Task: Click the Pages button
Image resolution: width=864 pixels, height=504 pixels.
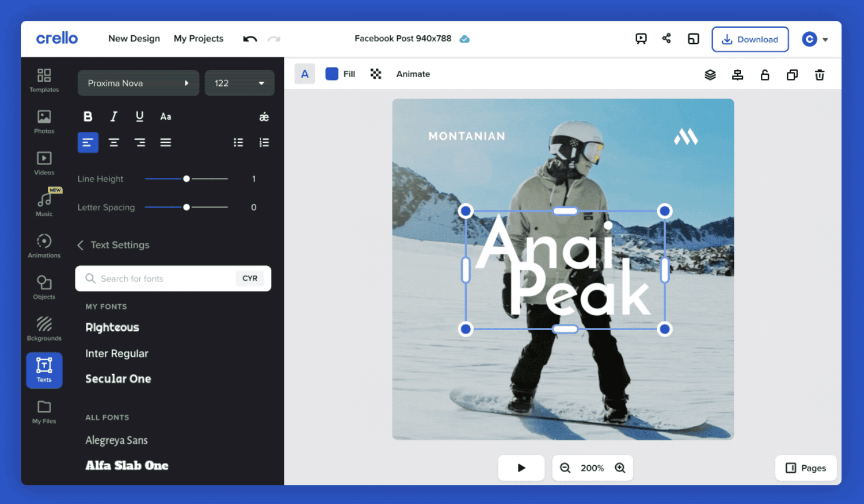Action: [805, 468]
